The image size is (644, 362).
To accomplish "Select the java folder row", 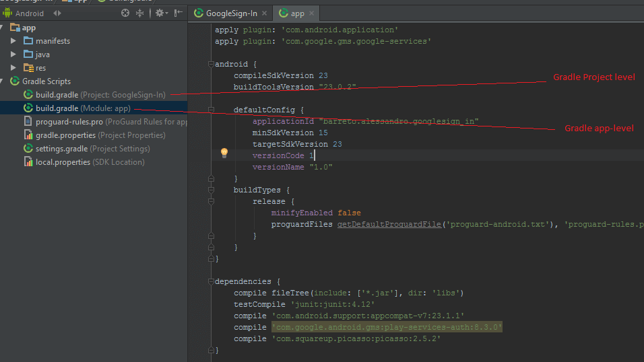I will click(x=94, y=55).
